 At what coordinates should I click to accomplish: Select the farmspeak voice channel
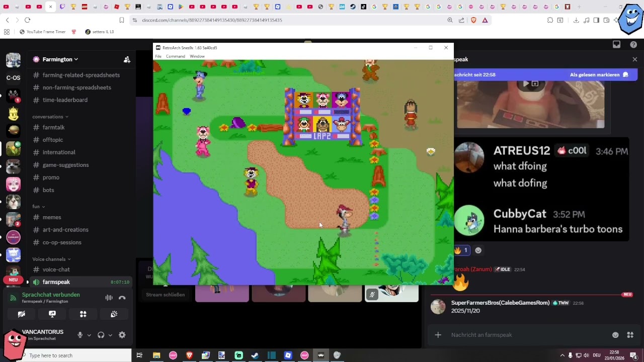tap(80, 282)
